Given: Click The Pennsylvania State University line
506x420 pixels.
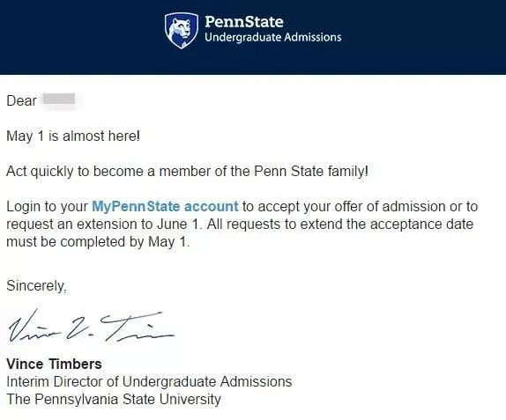Looking at the screenshot, I should point(114,399).
